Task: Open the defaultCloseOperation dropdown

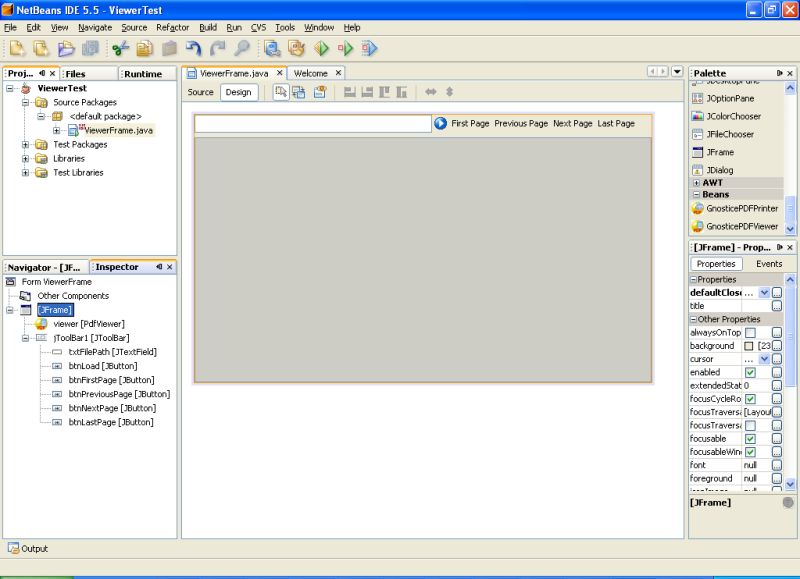Action: [x=764, y=293]
